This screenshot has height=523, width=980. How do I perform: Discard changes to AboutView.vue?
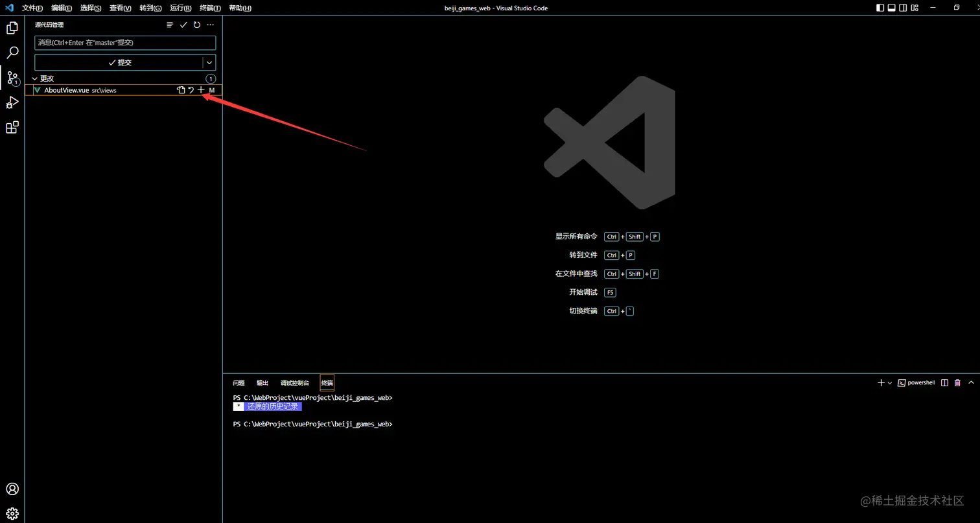(x=191, y=90)
